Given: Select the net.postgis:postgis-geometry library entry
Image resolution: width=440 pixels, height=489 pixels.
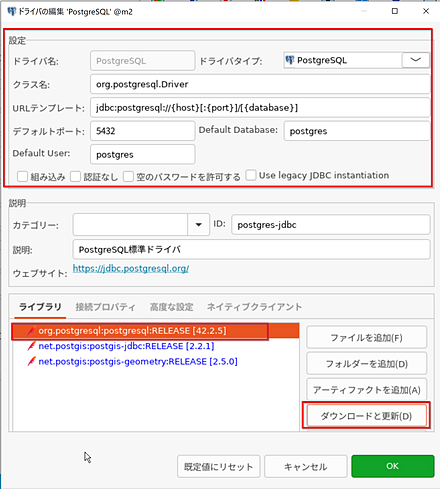Looking at the screenshot, I should click(x=138, y=361).
